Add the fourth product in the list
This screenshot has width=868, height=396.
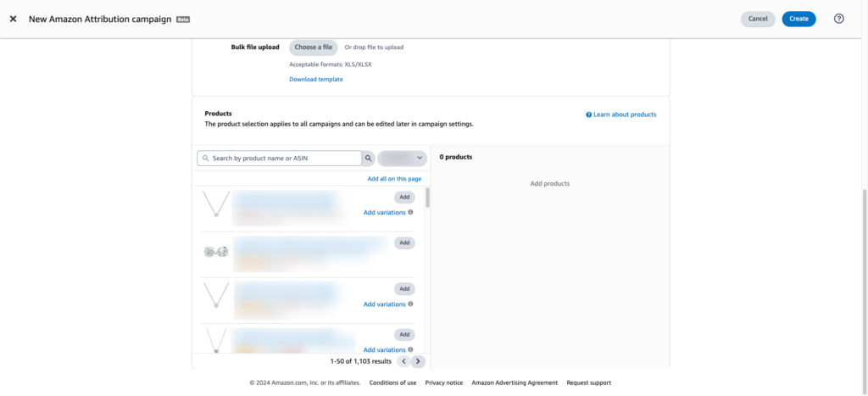tap(404, 335)
